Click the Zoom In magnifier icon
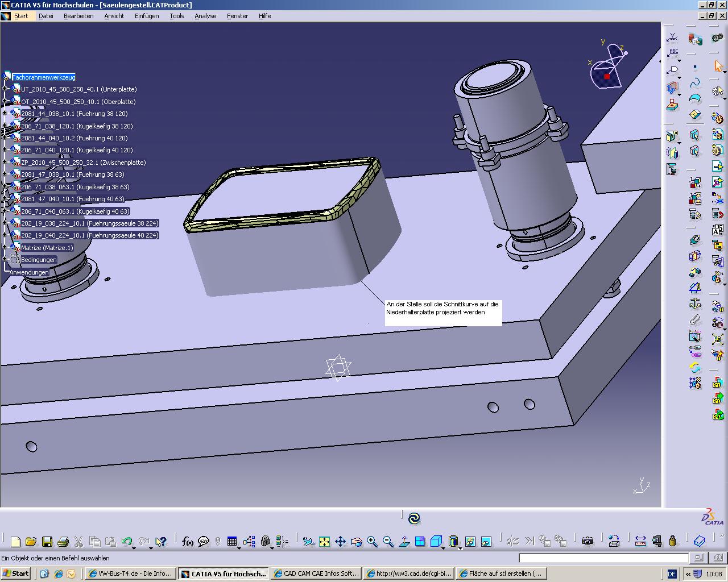This screenshot has width=728, height=582. 372,542
